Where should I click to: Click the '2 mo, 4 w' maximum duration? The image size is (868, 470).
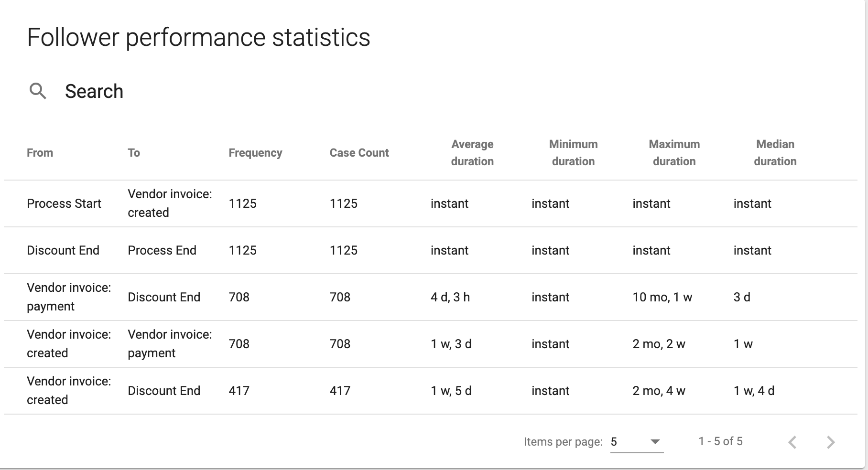tap(659, 391)
